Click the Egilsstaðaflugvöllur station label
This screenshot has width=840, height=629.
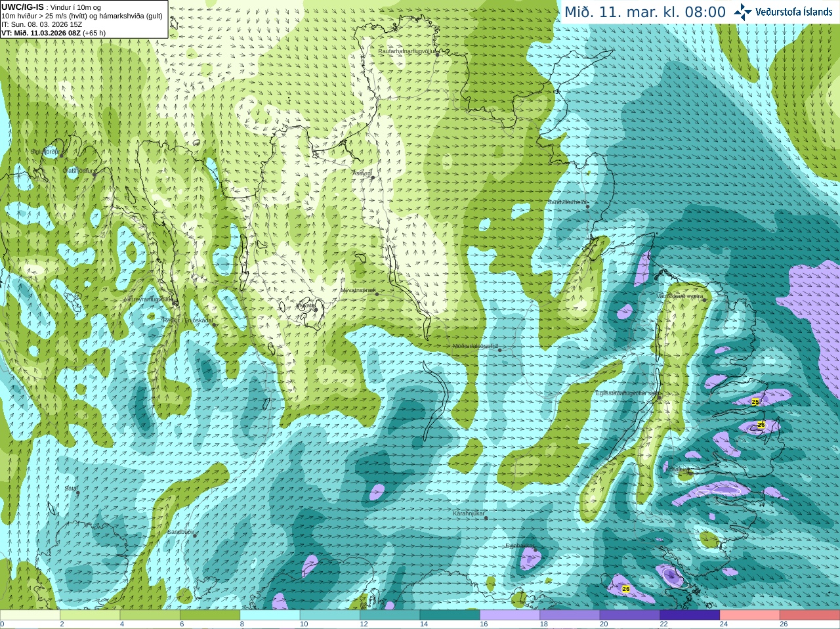click(626, 393)
